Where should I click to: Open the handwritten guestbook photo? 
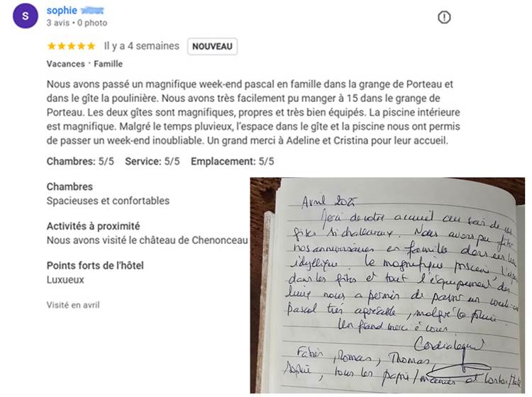tap(387, 286)
